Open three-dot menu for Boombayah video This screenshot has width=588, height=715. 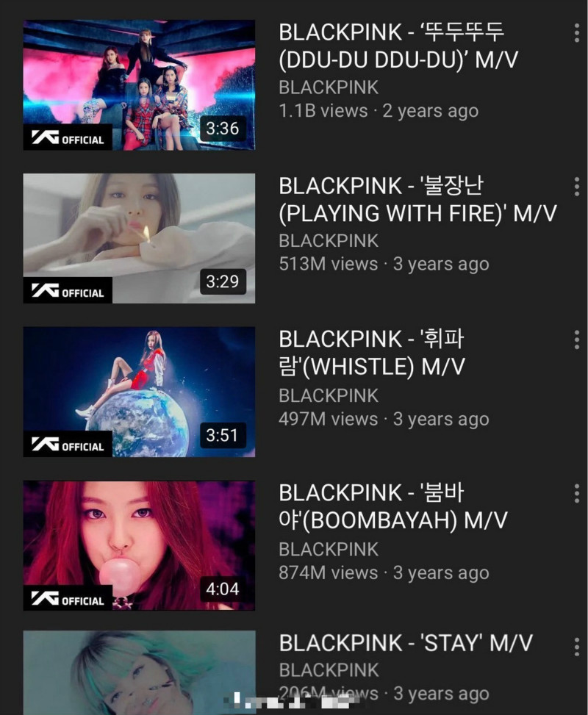[577, 494]
